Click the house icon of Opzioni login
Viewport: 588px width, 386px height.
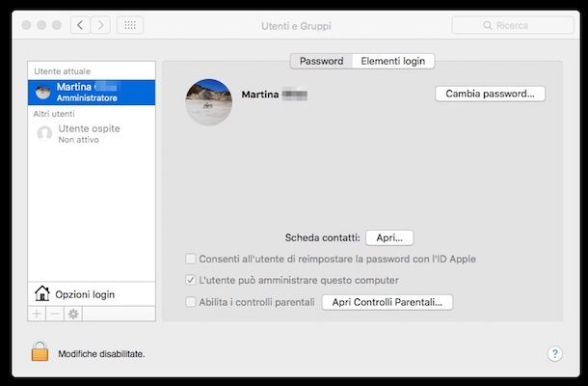(42, 293)
